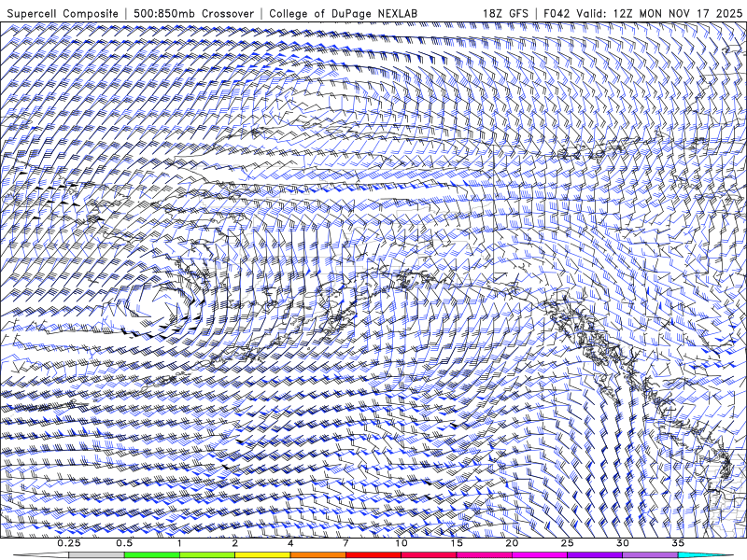
Task: Select the hot pink 15–20 legend swatch
Action: [x=484, y=555]
